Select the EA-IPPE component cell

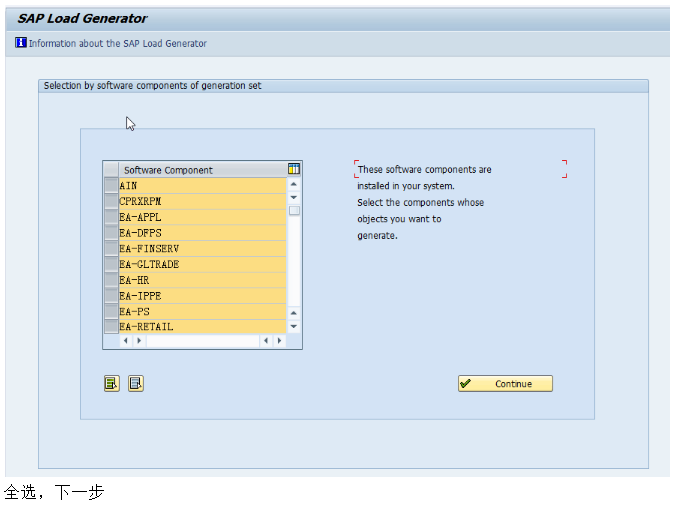click(200, 296)
